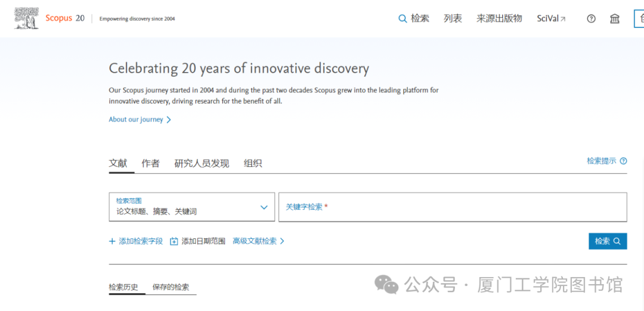Open the help question mark icon
The image size is (644, 311).
[x=591, y=18]
